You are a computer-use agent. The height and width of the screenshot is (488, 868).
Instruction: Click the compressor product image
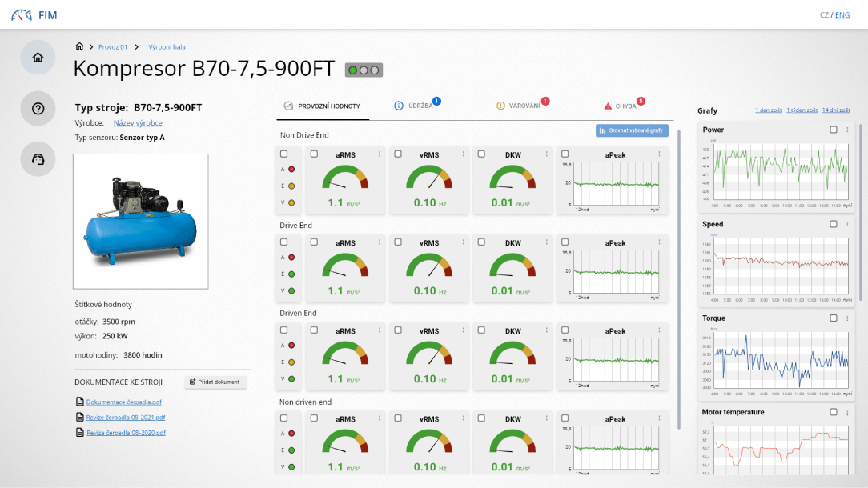pos(140,221)
